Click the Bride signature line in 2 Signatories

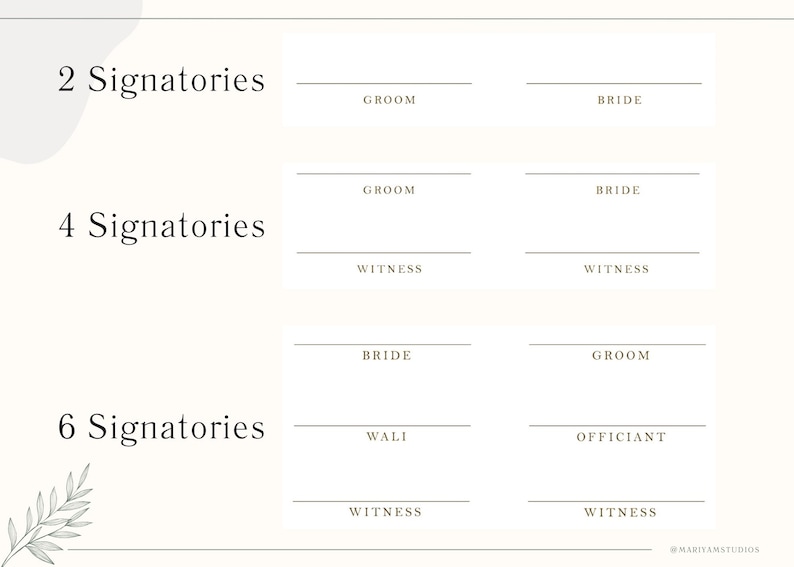click(x=614, y=84)
